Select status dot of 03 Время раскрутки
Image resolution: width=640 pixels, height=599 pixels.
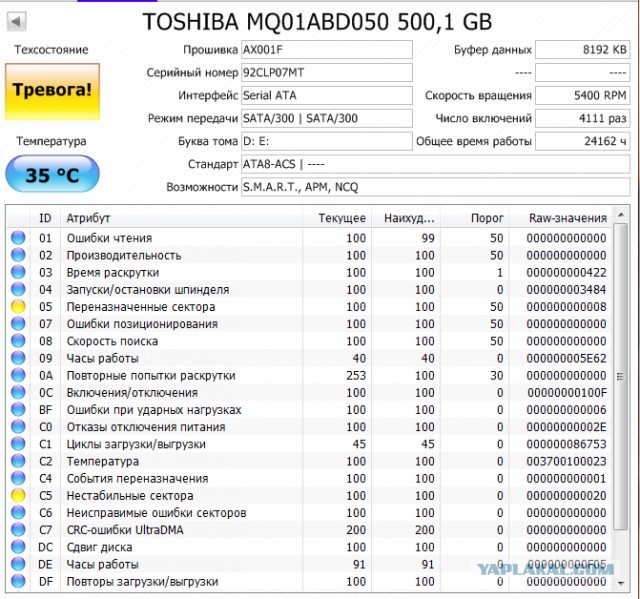(18, 272)
